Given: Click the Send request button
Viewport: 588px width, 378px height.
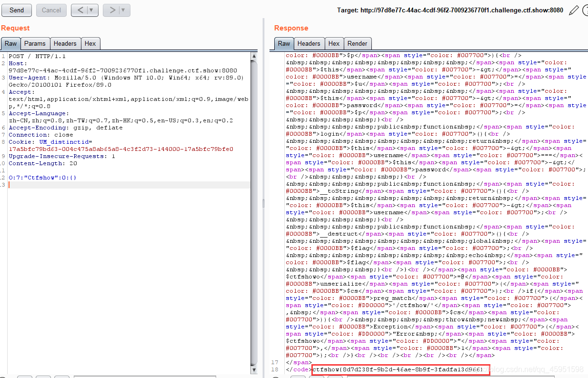Looking at the screenshot, I should click(x=17, y=10).
